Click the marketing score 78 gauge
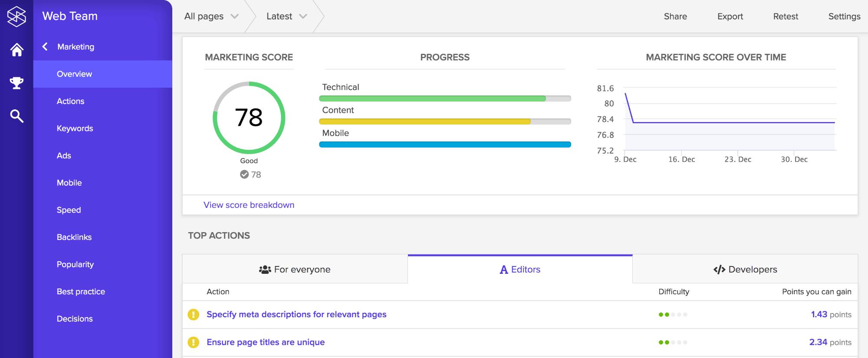Screen dimensions: 868x358 click(x=249, y=118)
